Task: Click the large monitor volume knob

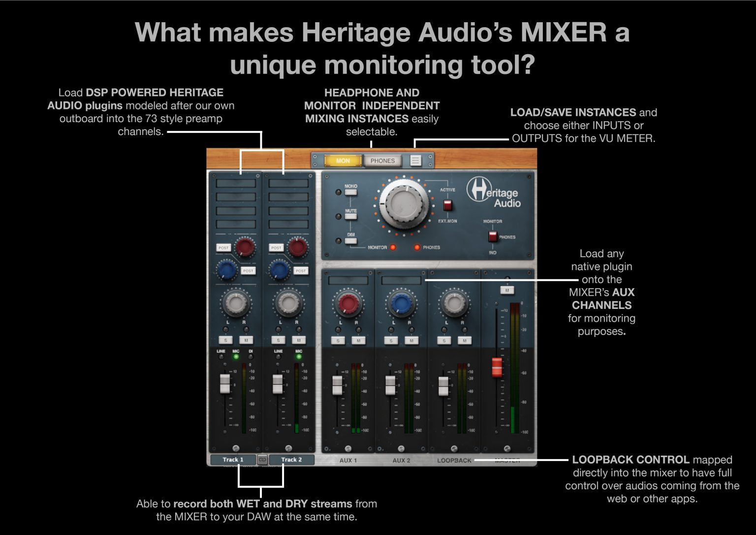Action: coord(404,204)
